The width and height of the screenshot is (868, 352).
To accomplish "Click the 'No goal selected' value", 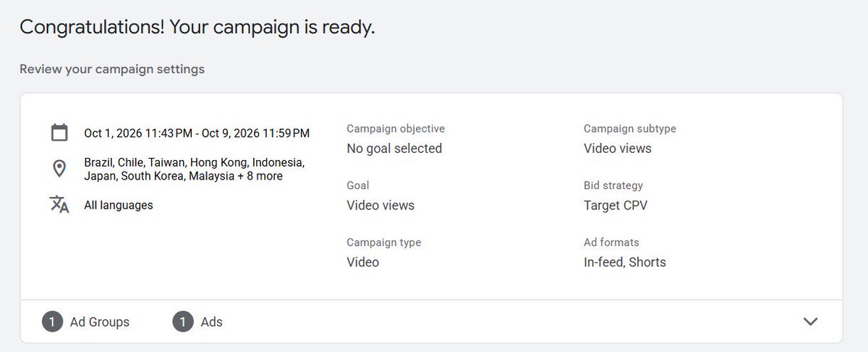I will pyautogui.click(x=394, y=148).
